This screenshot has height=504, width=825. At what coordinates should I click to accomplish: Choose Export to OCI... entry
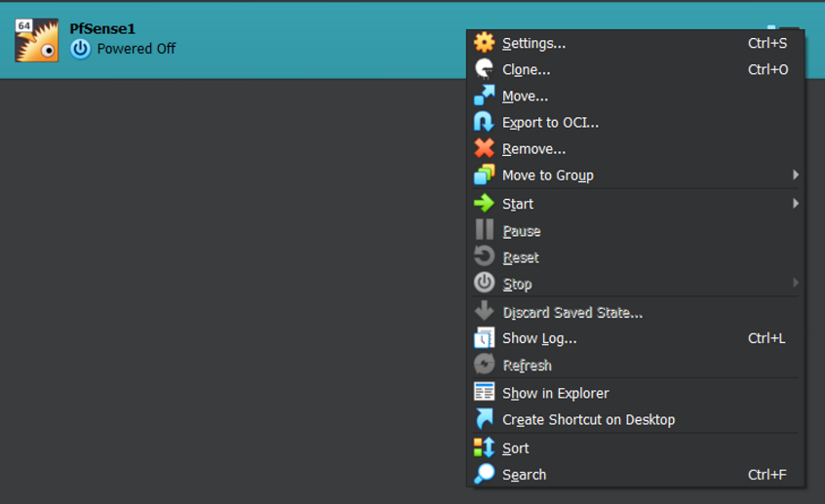pyautogui.click(x=636, y=123)
